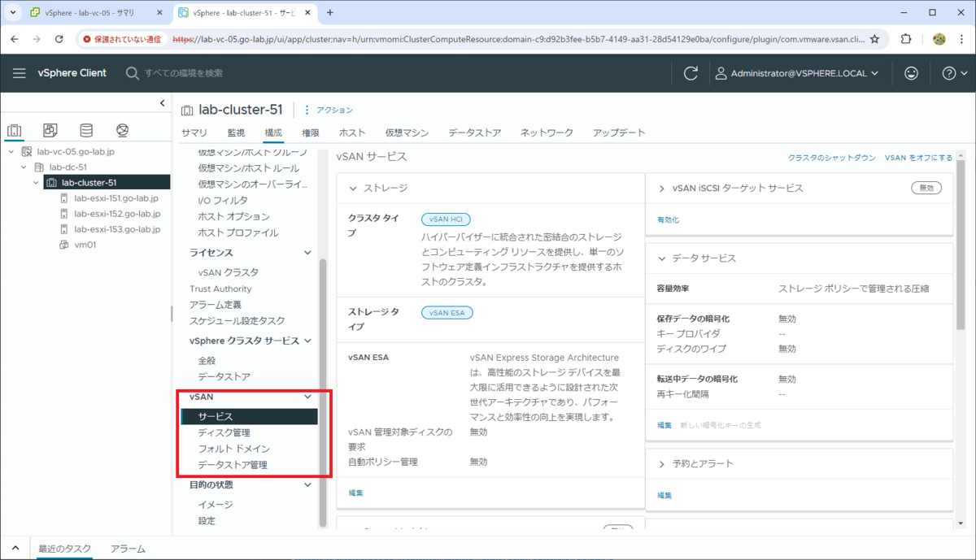Switch to the ホスト tab
The height and width of the screenshot is (560, 976).
point(352,132)
